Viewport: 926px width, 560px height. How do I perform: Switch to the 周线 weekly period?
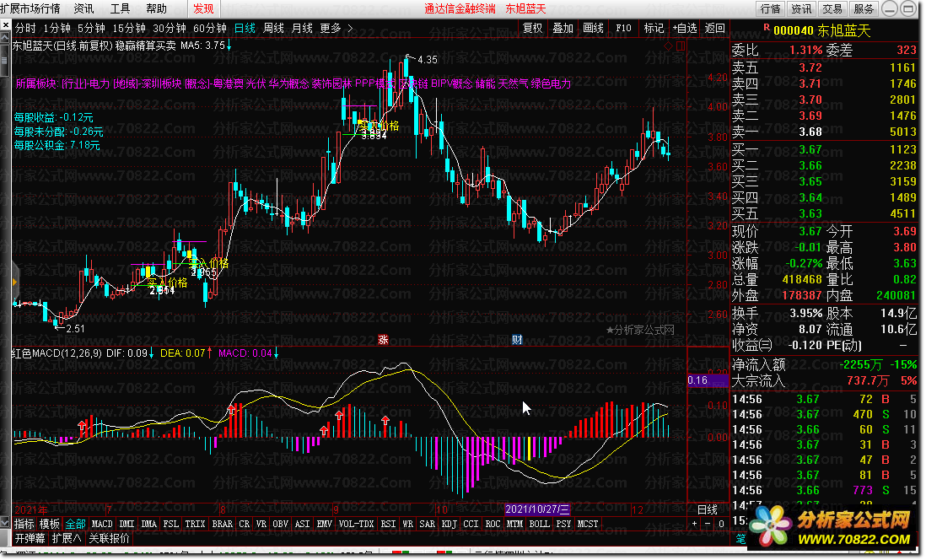click(x=273, y=28)
